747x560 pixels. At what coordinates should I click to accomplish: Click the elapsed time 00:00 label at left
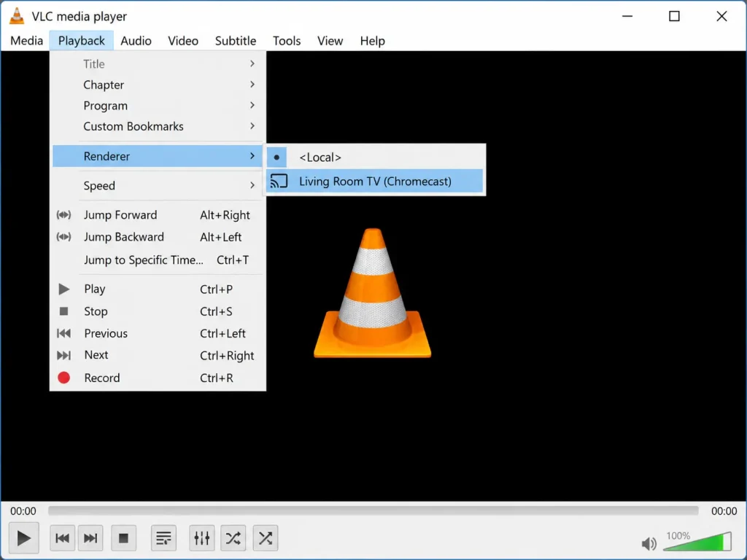(x=23, y=511)
